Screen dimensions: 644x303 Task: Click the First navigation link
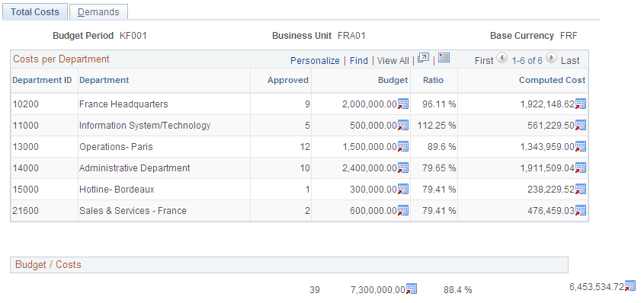pyautogui.click(x=484, y=61)
